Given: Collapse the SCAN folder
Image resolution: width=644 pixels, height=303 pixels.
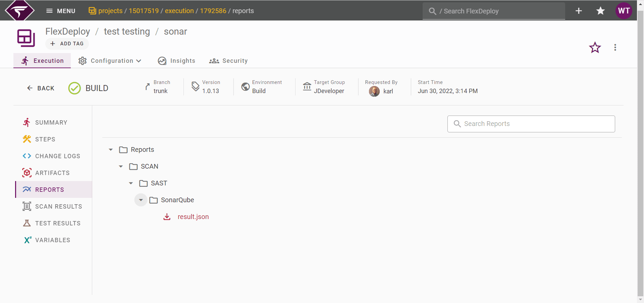Looking at the screenshot, I should coord(121,166).
